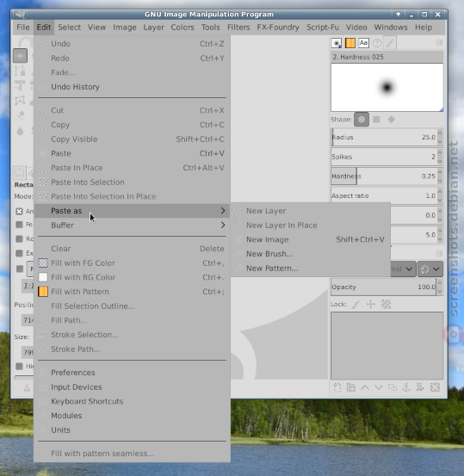Increase Hardness with up stepper arrow

(440, 172)
